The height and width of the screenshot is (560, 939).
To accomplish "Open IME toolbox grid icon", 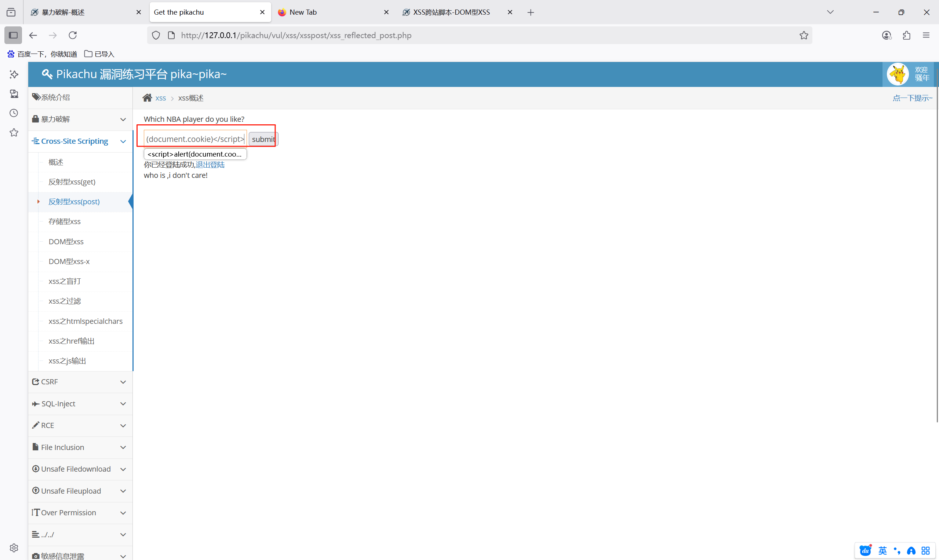I will point(925,550).
